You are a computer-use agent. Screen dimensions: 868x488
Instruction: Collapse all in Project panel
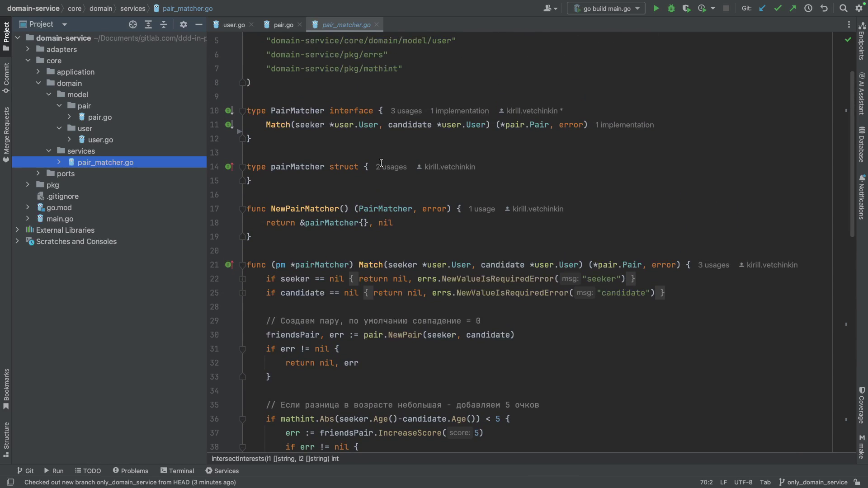tap(164, 24)
